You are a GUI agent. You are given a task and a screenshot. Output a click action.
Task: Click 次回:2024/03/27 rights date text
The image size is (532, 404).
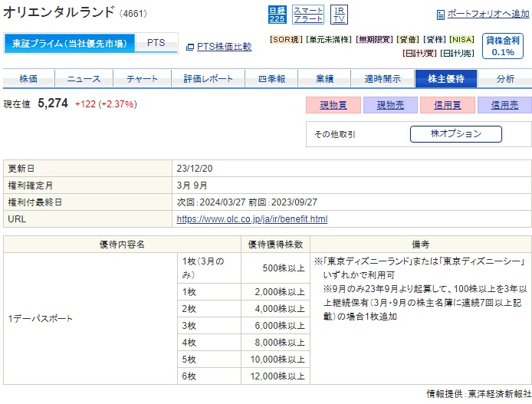(211, 202)
